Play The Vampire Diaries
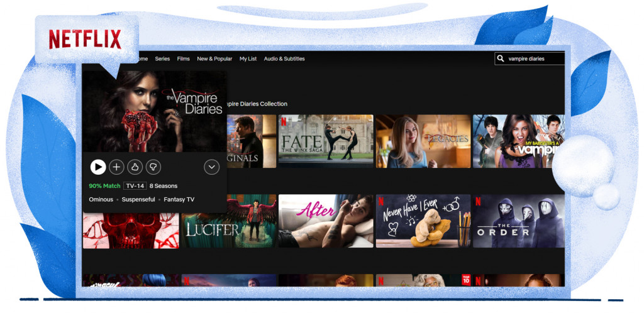The image size is (644, 313). [97, 167]
